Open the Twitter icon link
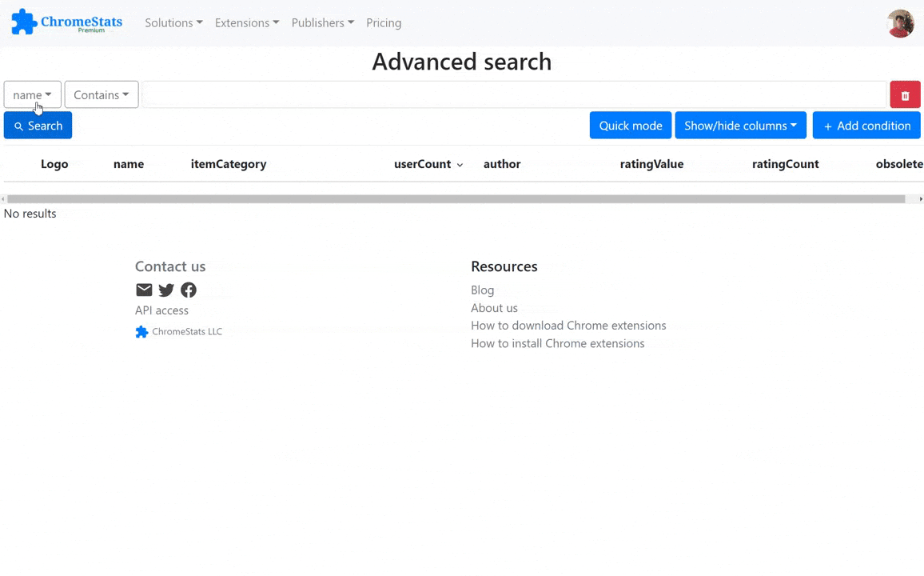 (166, 290)
